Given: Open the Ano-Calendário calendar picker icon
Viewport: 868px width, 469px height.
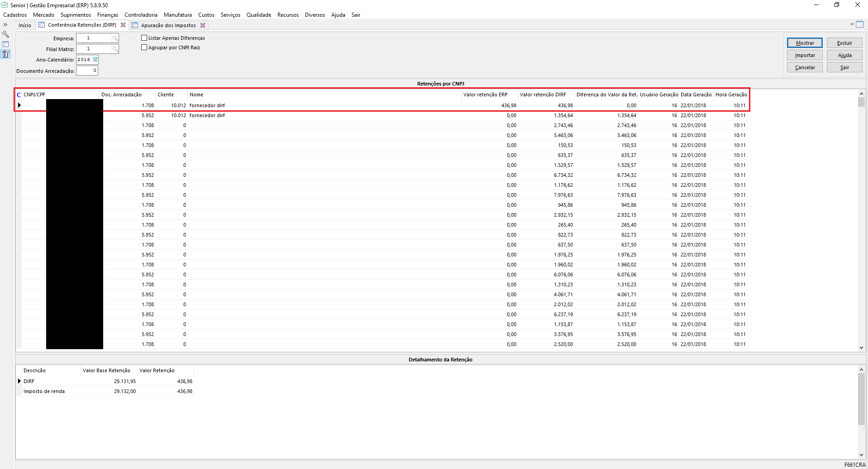Looking at the screenshot, I should pos(95,60).
